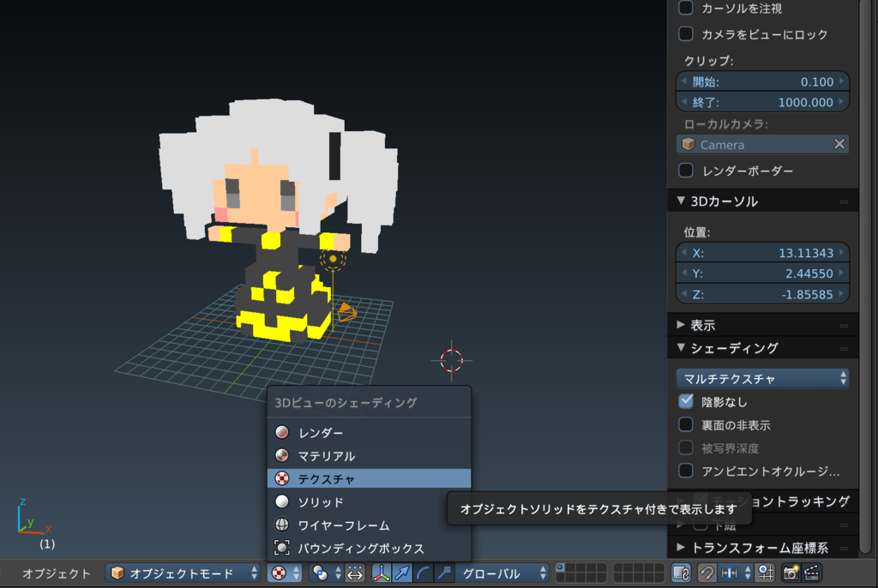Enable the カーソルを注視 checkbox
This screenshot has width=878, height=588.
point(685,8)
